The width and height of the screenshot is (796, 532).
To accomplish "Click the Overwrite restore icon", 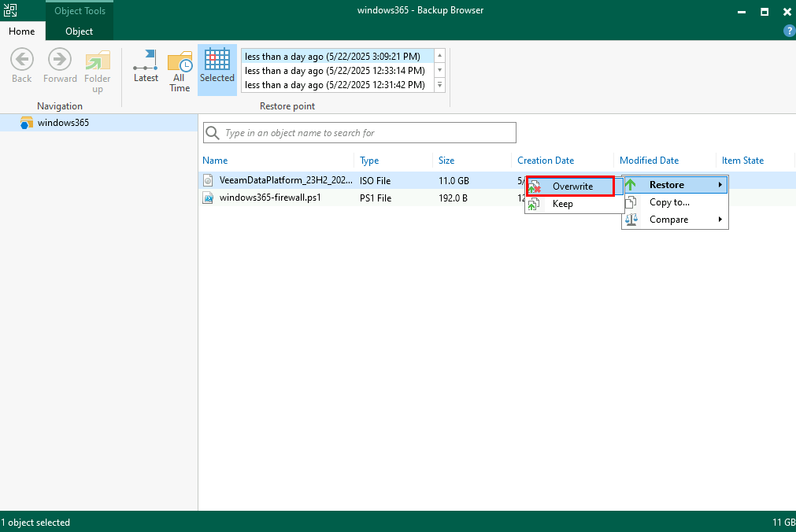I will 534,187.
